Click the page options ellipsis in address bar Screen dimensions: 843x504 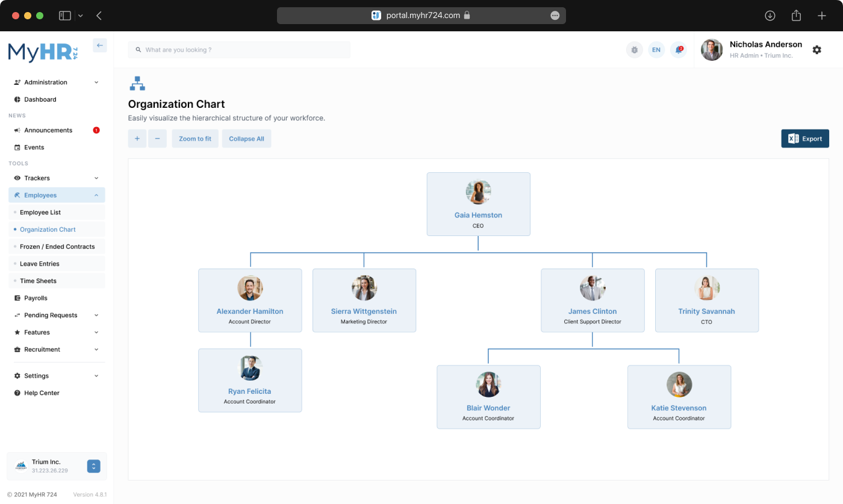[x=555, y=16]
